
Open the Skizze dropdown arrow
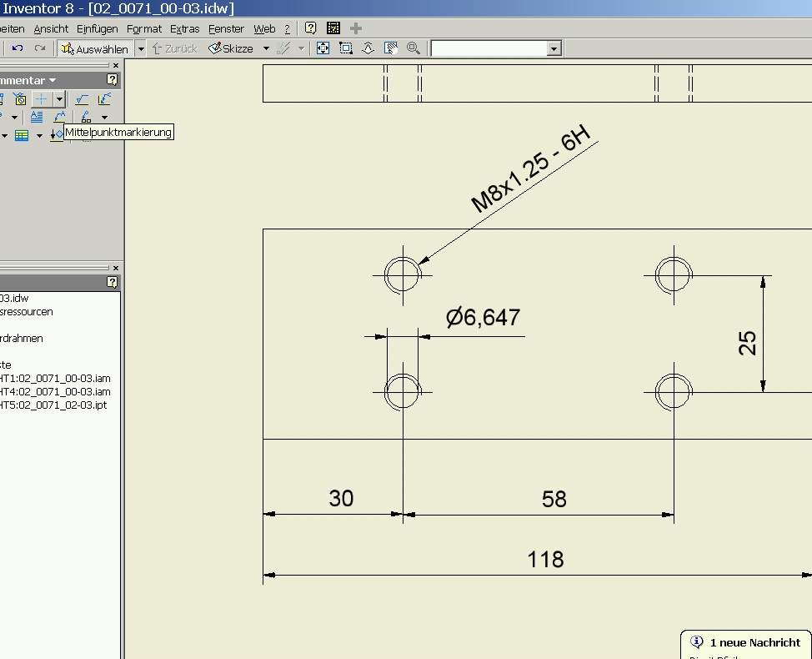(x=267, y=49)
